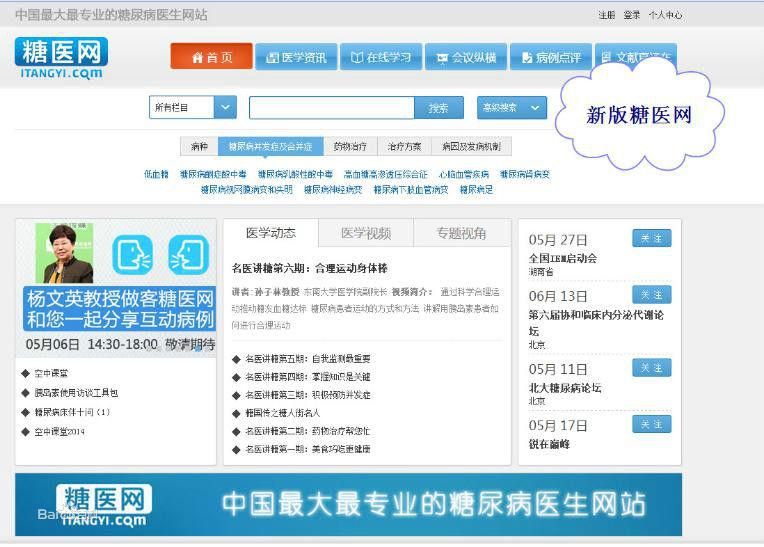Open the 糖尿病足 topic link
The image size is (764, 547).
pyautogui.click(x=477, y=189)
